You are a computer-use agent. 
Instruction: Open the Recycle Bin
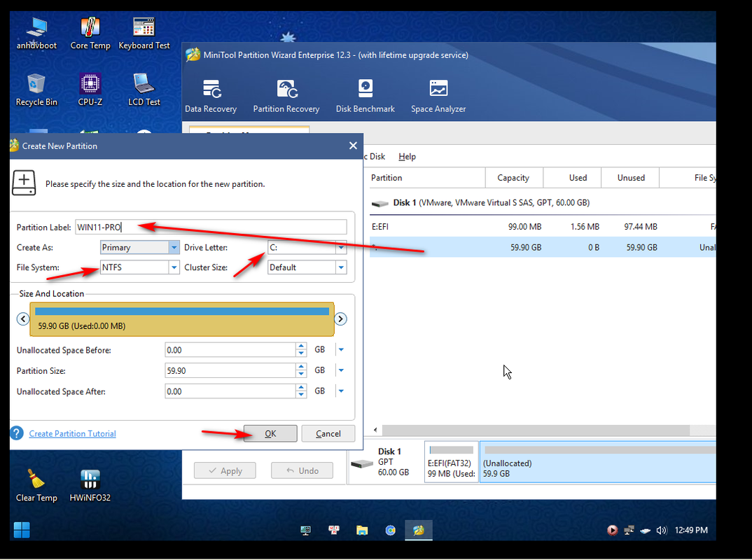click(36, 90)
